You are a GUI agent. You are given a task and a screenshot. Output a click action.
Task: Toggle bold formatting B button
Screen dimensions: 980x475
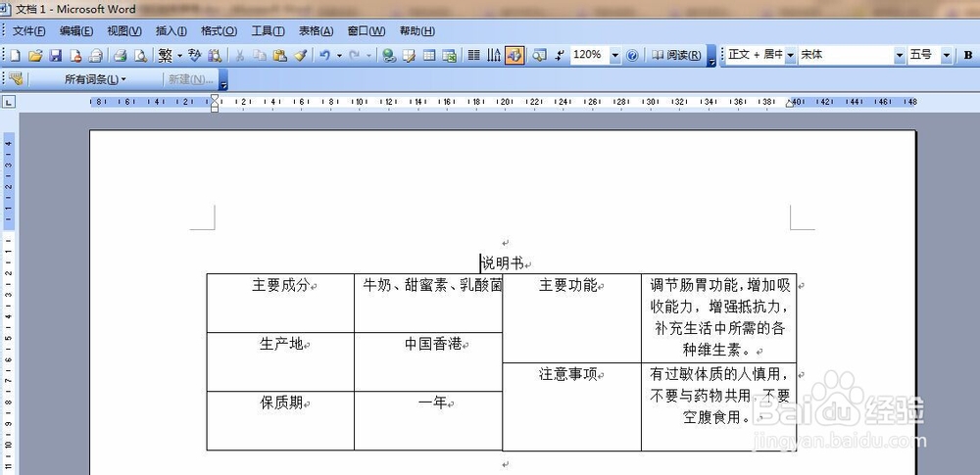click(x=968, y=55)
